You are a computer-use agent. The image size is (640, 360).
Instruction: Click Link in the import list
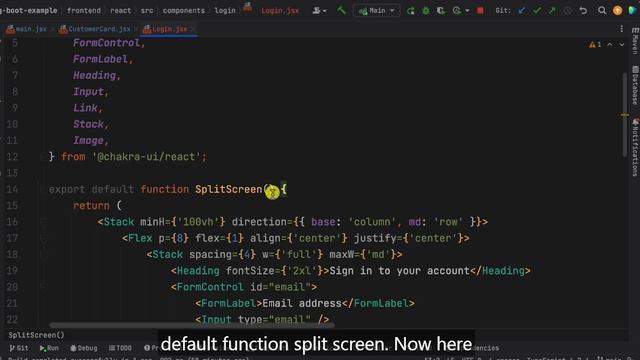click(85, 108)
